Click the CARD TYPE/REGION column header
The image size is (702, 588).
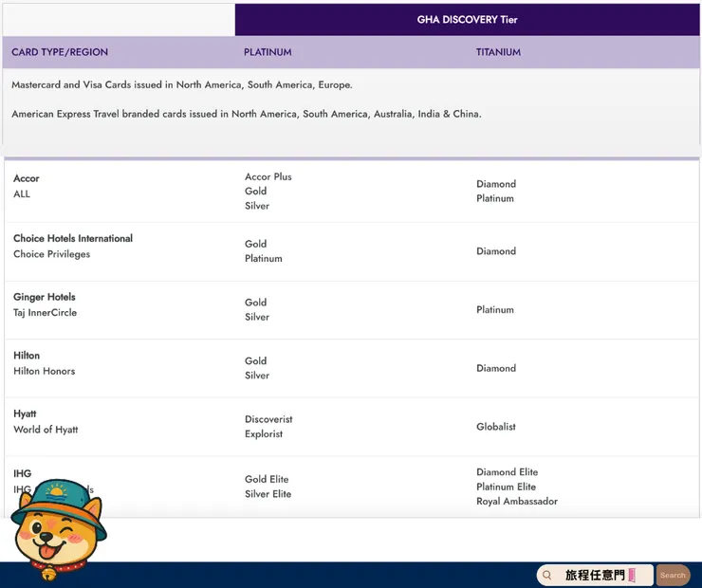[x=60, y=52]
